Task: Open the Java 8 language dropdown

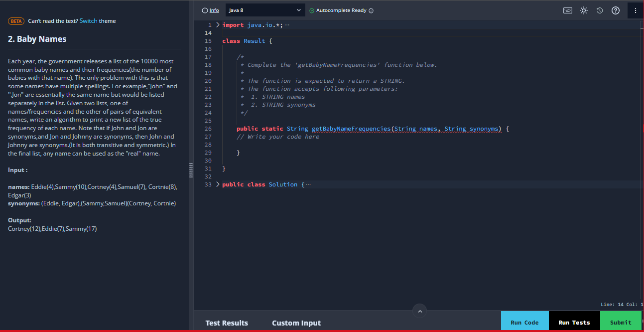Action: 265,10
